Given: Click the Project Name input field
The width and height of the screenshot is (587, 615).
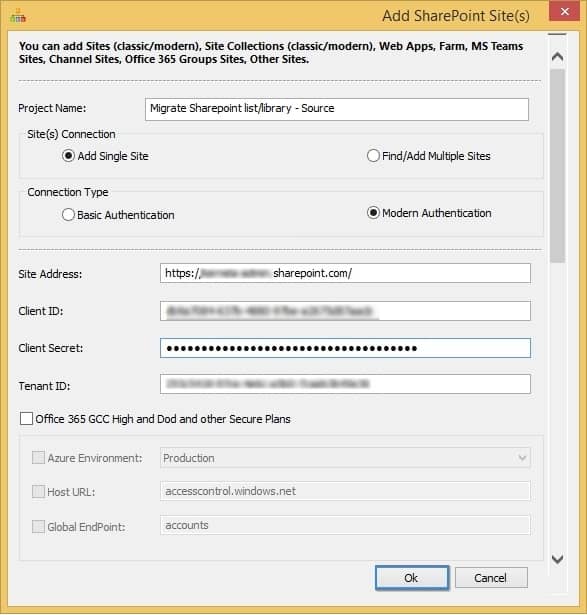Looking at the screenshot, I should [x=337, y=109].
